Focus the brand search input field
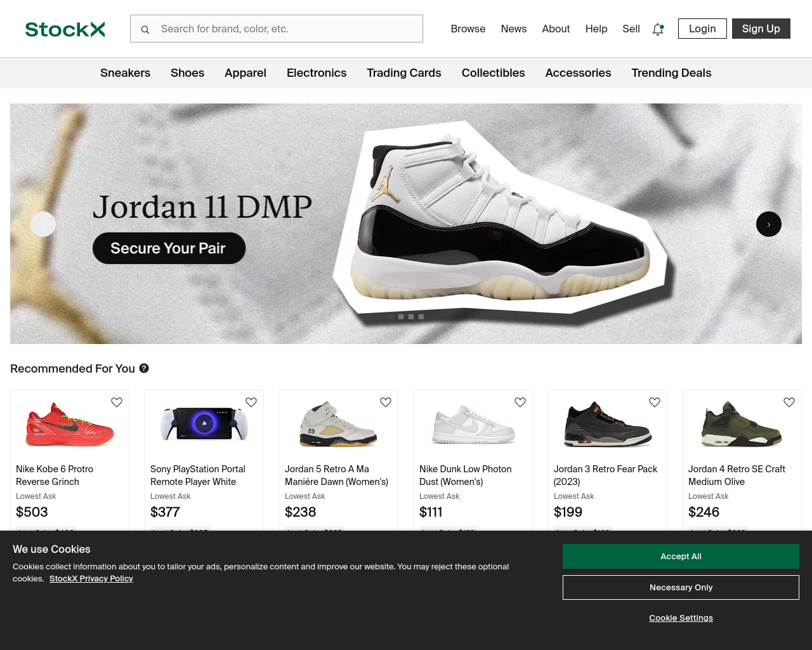 pos(277,29)
